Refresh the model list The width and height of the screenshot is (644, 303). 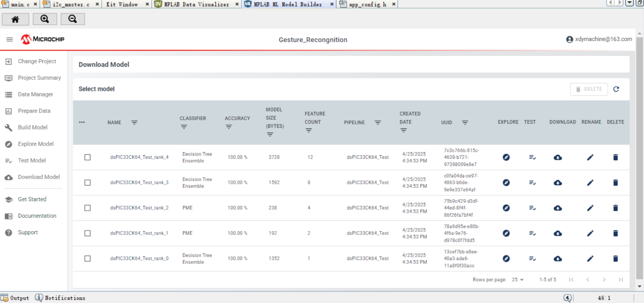click(616, 89)
